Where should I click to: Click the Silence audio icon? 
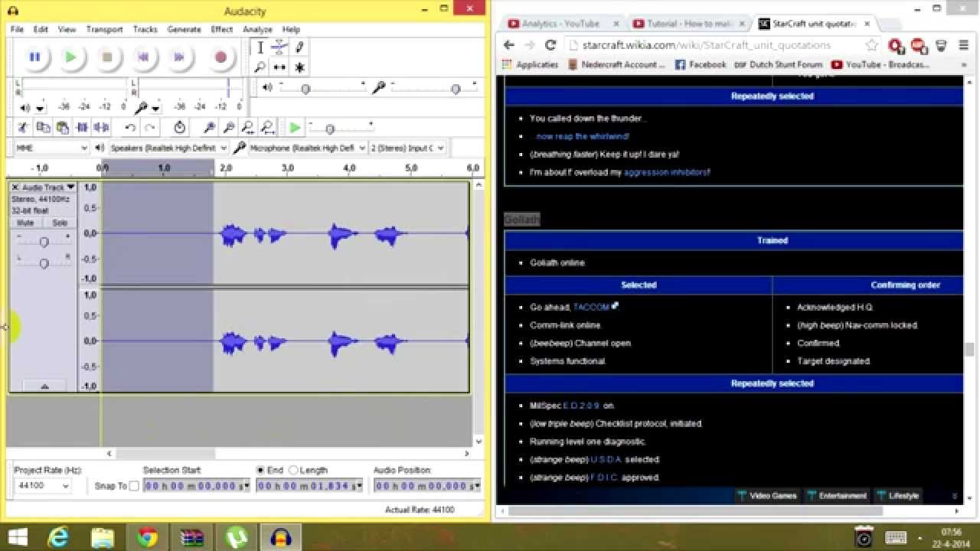[x=101, y=128]
